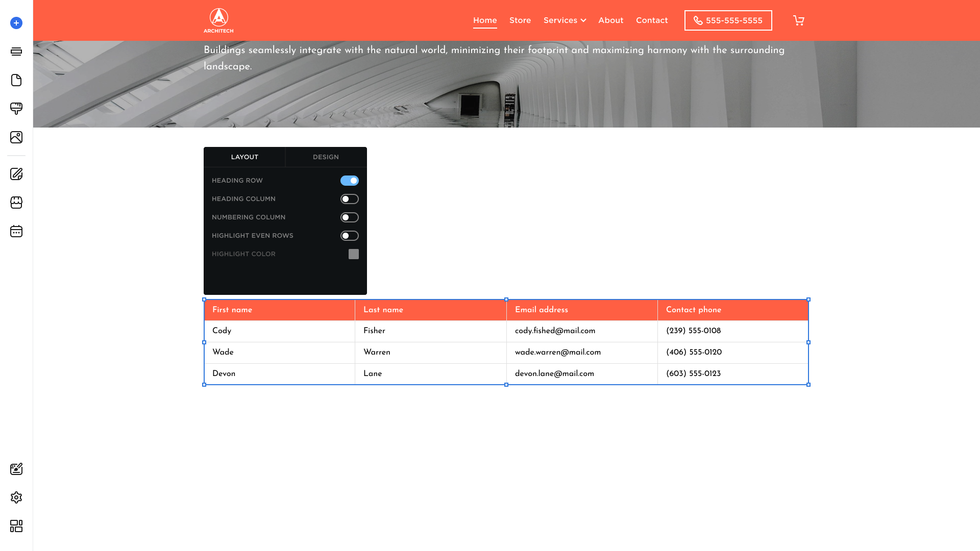
Task: Enable Highlight Even Rows toggle
Action: (x=350, y=236)
